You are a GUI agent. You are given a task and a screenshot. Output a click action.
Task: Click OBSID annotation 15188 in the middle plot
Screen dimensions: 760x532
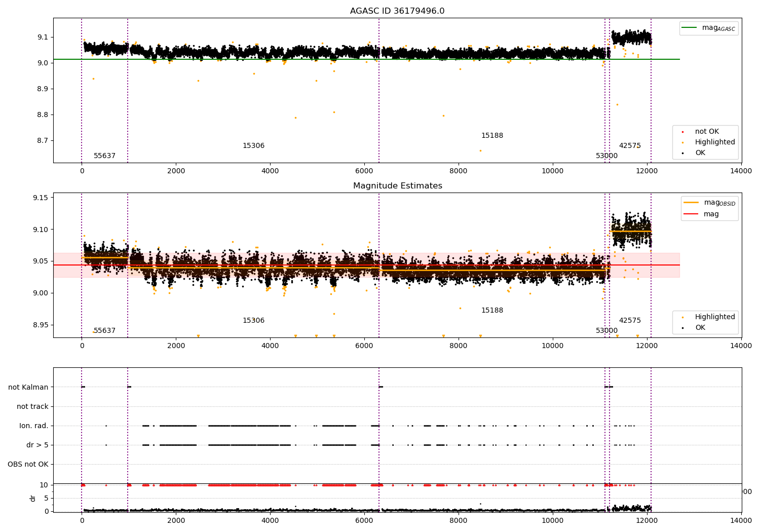[492, 311]
